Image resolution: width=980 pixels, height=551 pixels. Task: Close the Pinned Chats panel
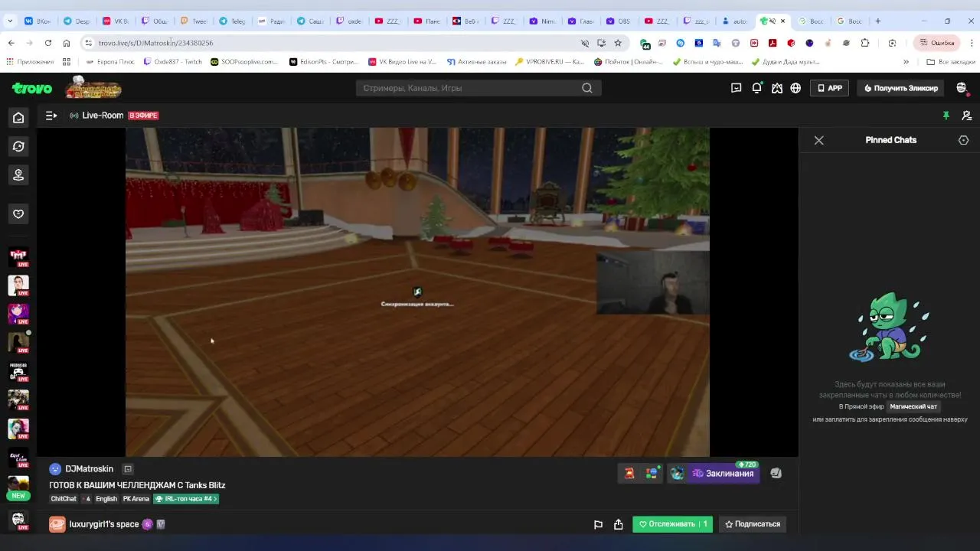point(818,140)
